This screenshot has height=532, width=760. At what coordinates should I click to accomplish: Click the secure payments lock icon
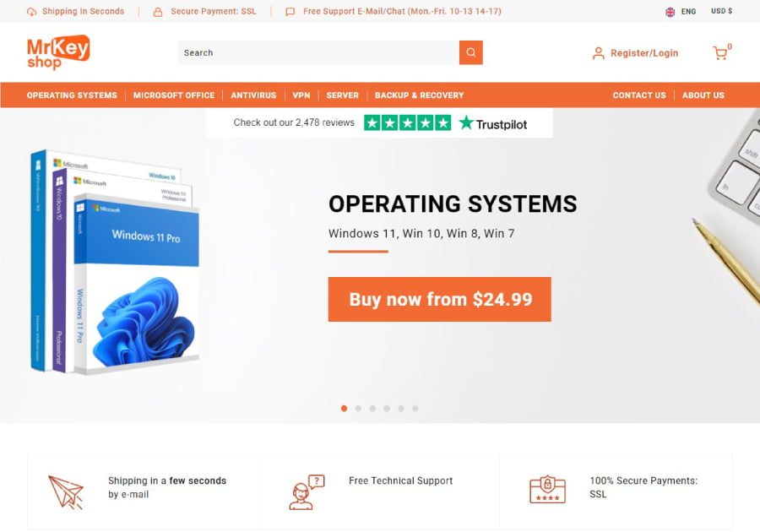point(547,490)
